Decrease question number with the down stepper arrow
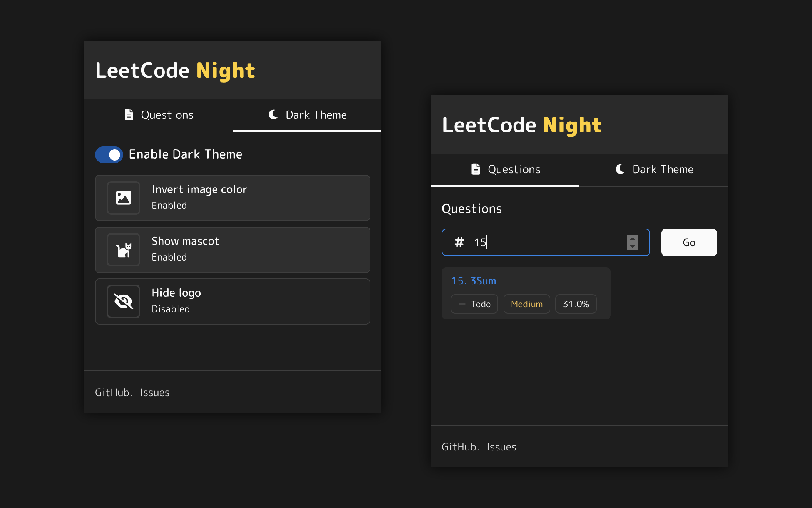Image resolution: width=812 pixels, height=508 pixels. coord(632,246)
